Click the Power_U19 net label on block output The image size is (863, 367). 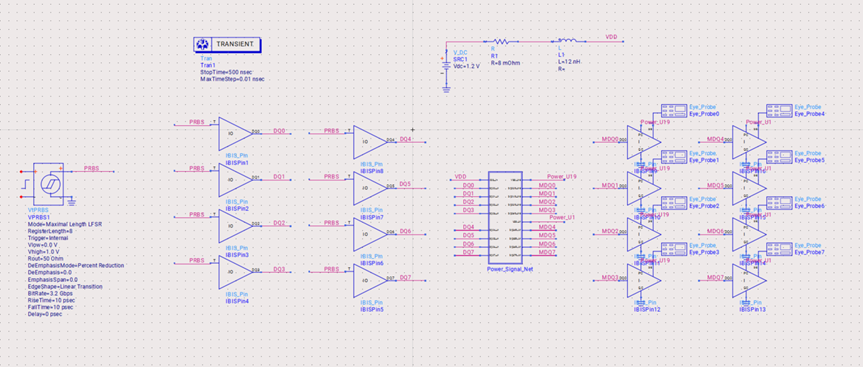561,177
